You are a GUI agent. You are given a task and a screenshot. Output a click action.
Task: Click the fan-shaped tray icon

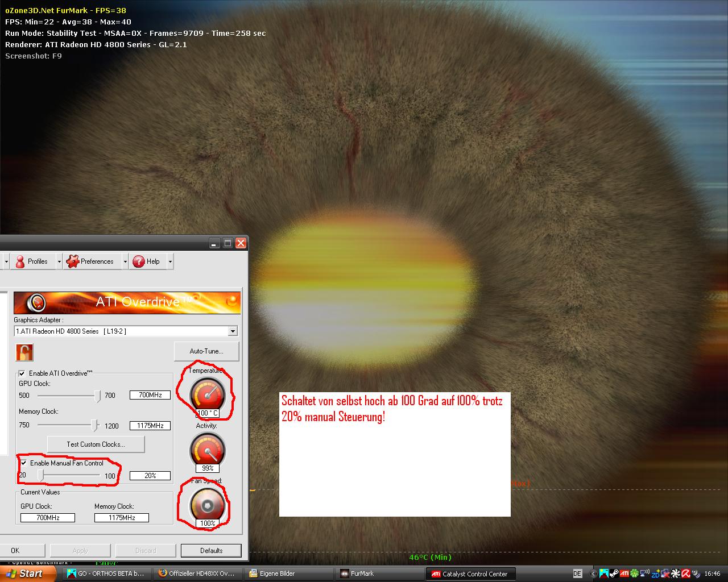(676, 573)
